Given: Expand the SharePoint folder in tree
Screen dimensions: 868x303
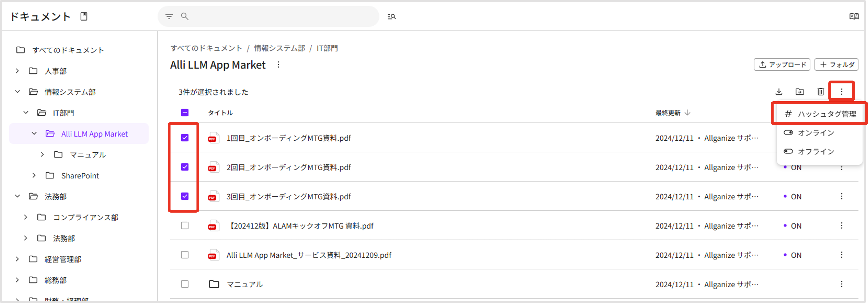Looking at the screenshot, I should pyautogui.click(x=34, y=175).
